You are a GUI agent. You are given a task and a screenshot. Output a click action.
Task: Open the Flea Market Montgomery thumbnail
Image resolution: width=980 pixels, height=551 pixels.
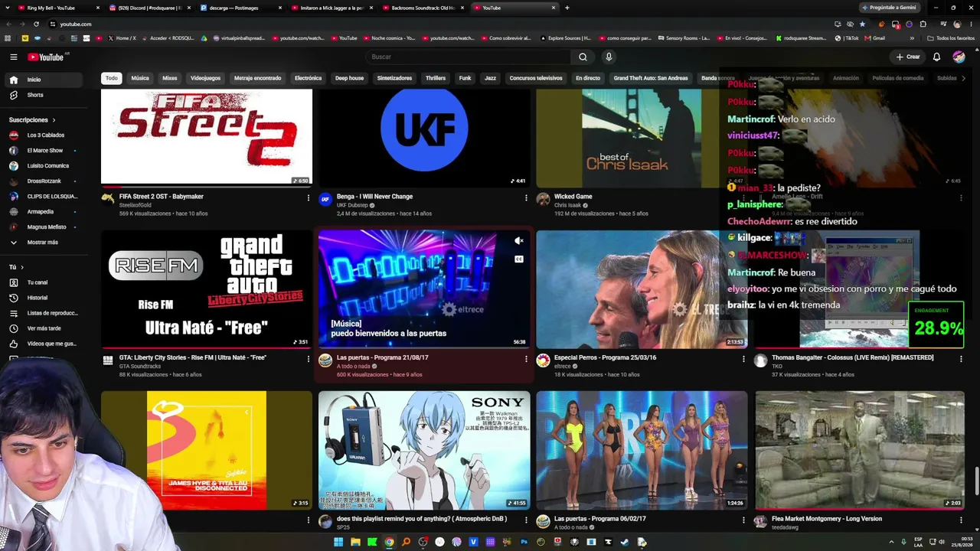[x=860, y=450]
